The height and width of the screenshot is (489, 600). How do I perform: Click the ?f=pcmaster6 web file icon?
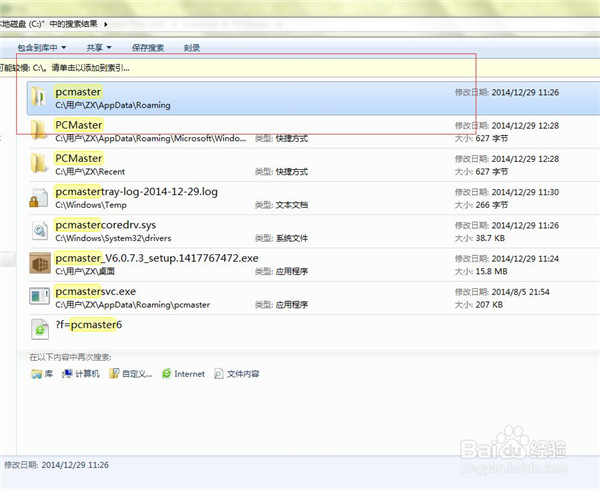[39, 326]
